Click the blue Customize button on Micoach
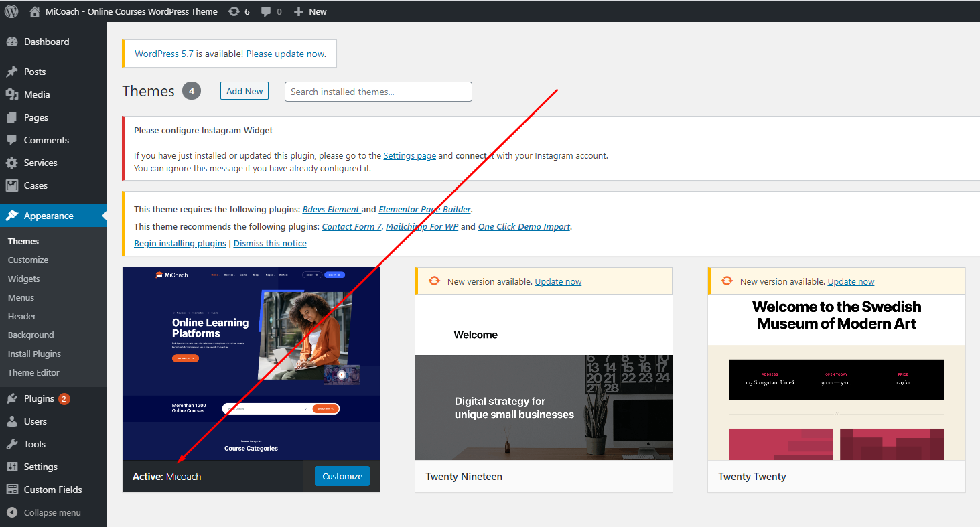The image size is (980, 527). pos(342,476)
